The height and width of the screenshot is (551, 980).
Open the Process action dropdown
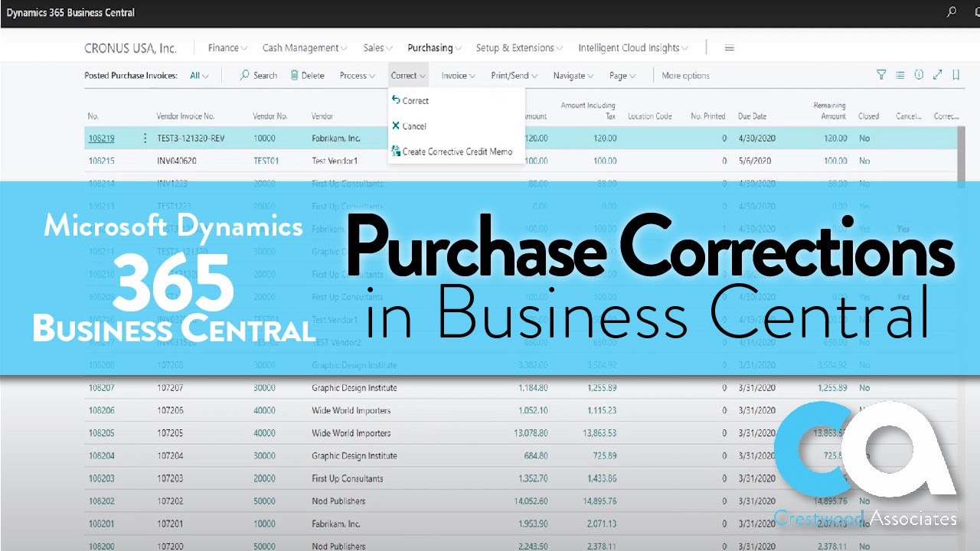click(358, 76)
